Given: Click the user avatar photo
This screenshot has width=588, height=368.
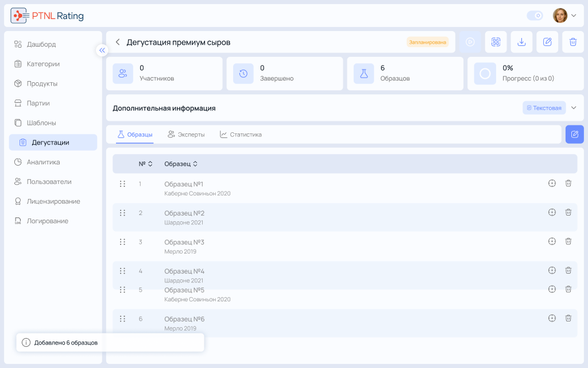Looking at the screenshot, I should pos(560,16).
